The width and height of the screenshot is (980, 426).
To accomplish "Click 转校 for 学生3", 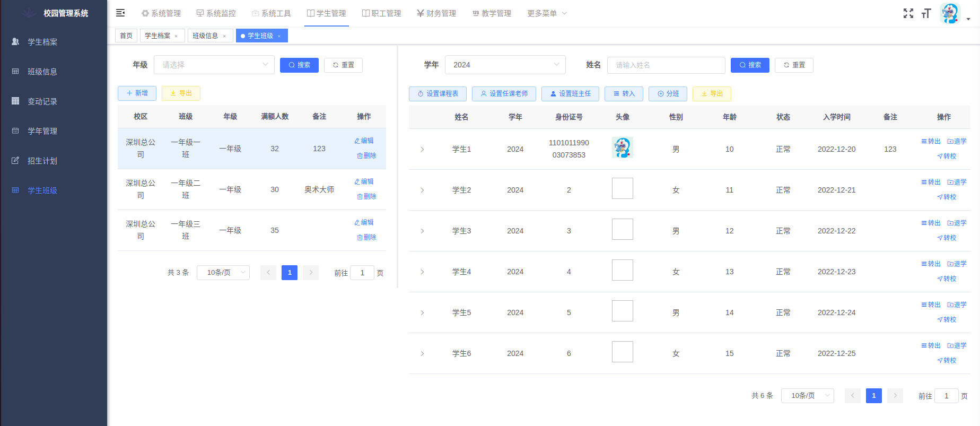I will point(947,238).
